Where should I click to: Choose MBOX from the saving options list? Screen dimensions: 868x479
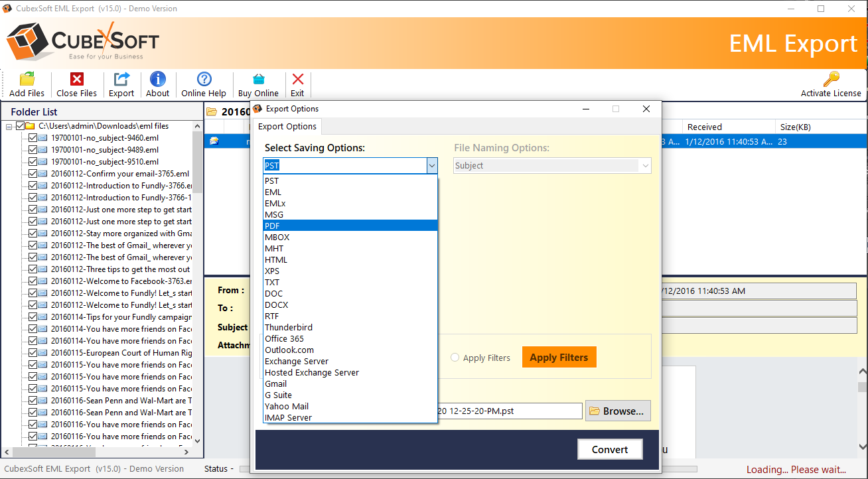[350, 237]
